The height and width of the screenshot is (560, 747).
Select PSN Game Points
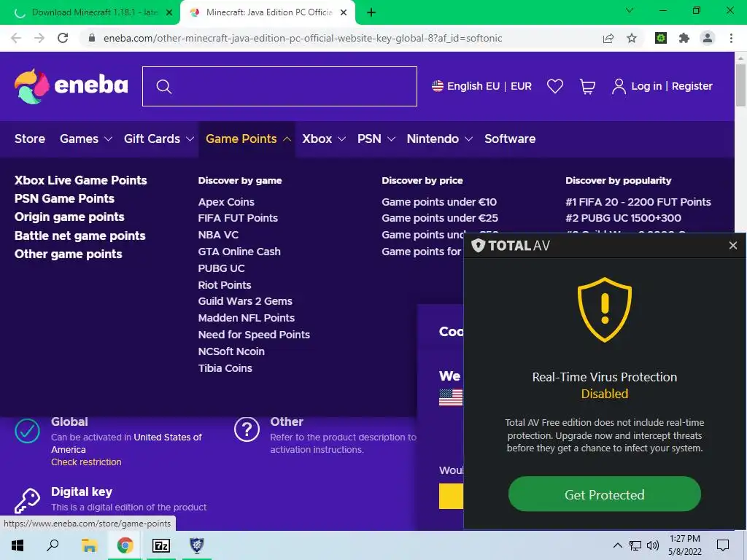click(64, 198)
